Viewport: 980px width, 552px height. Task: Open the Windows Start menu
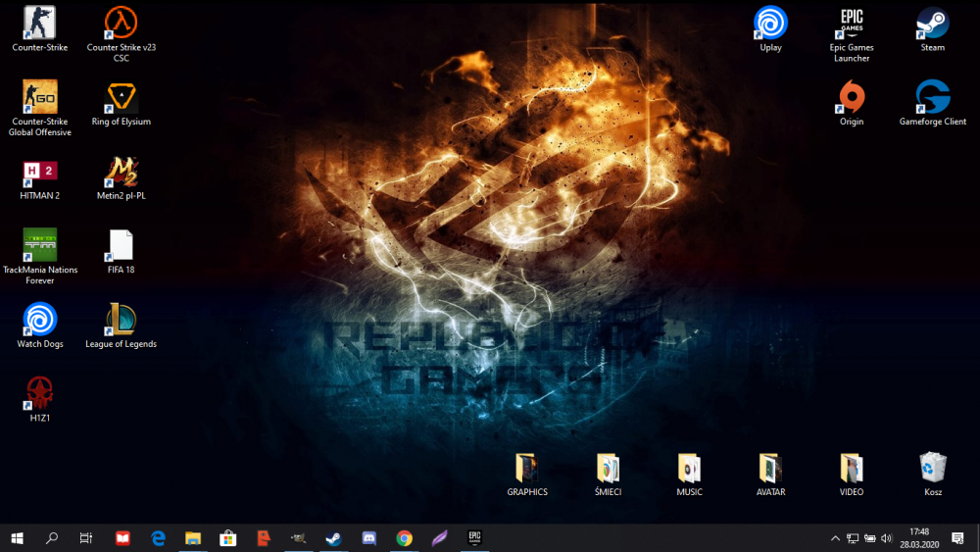pos(17,538)
